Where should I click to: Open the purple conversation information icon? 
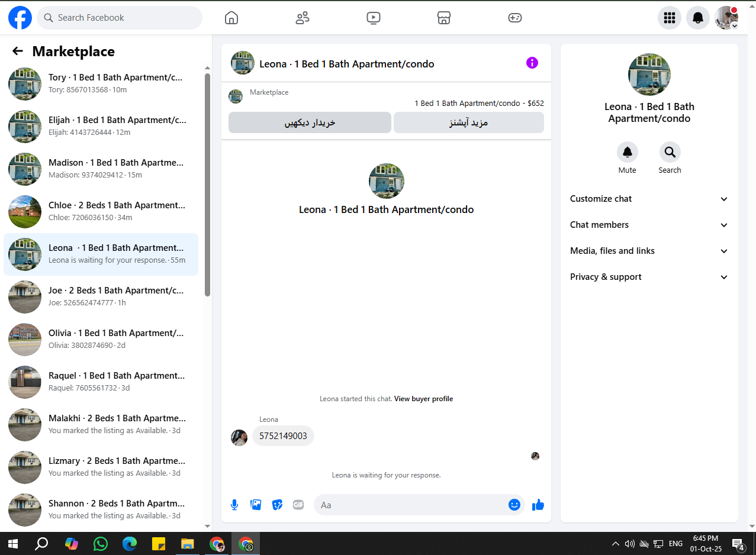coord(532,63)
